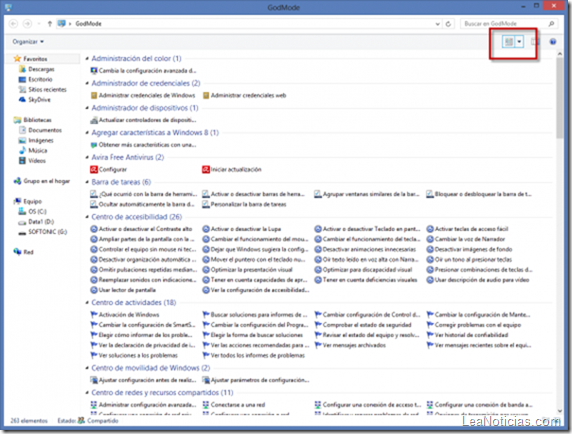
Task: Open Descargas in the Favoritos sidebar
Action: click(x=36, y=69)
